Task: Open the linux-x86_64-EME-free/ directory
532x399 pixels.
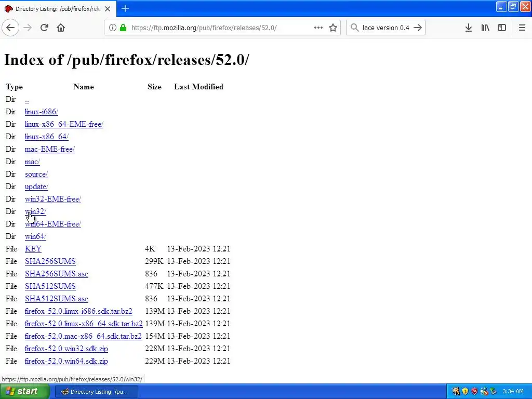Action: click(x=64, y=124)
